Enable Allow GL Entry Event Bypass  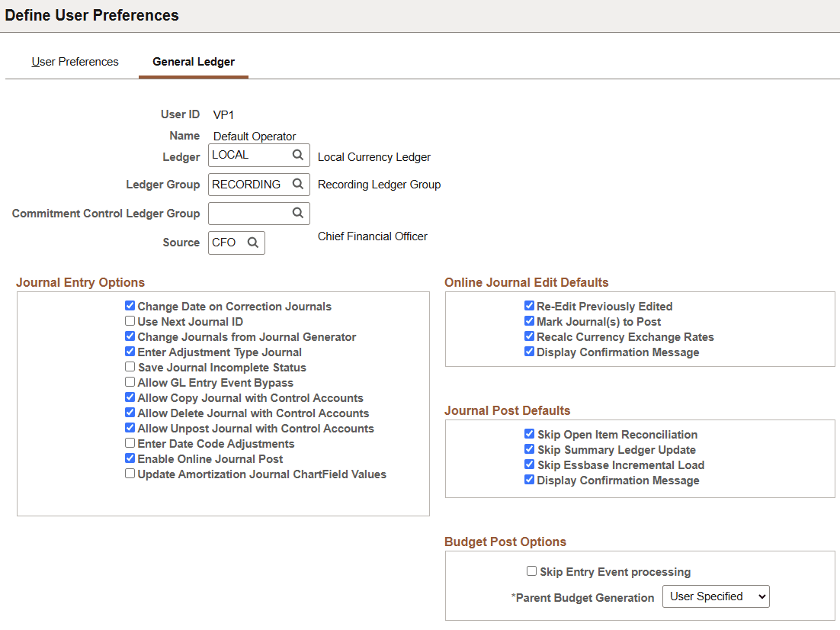point(130,382)
